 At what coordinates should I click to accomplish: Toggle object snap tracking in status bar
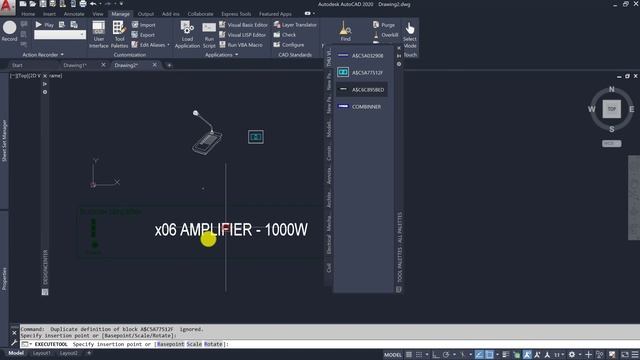tap(479, 355)
